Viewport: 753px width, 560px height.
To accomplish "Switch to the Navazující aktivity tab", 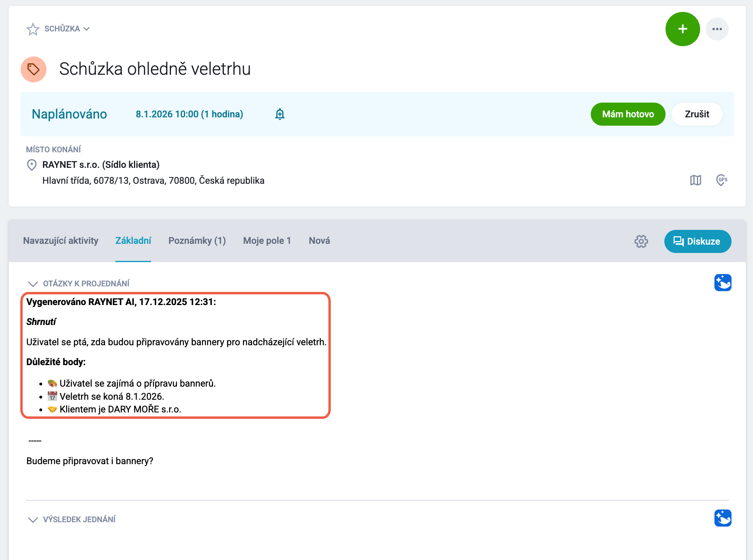I will (x=60, y=241).
